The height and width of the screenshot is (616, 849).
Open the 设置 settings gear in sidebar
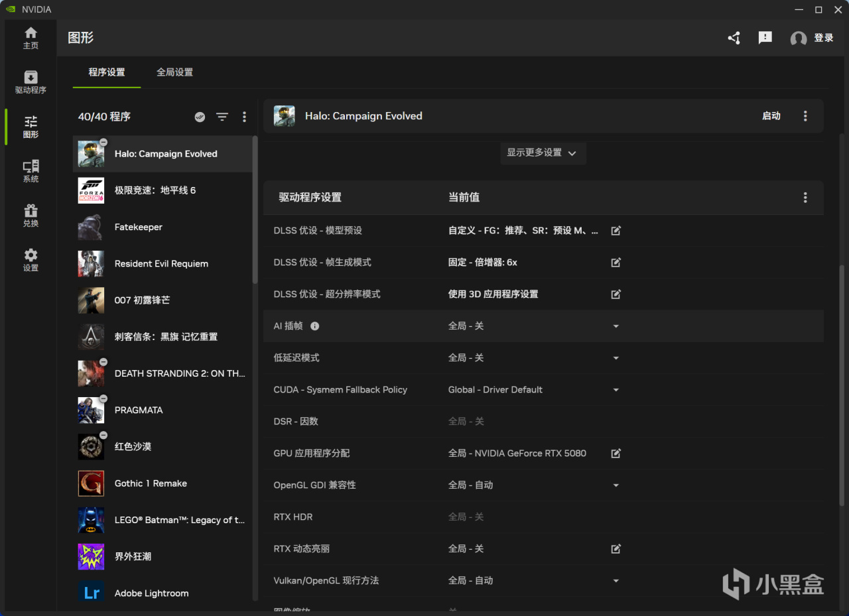click(x=31, y=260)
